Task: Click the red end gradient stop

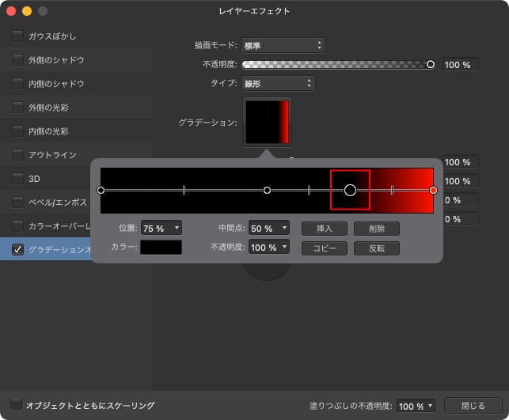Action: pos(433,191)
